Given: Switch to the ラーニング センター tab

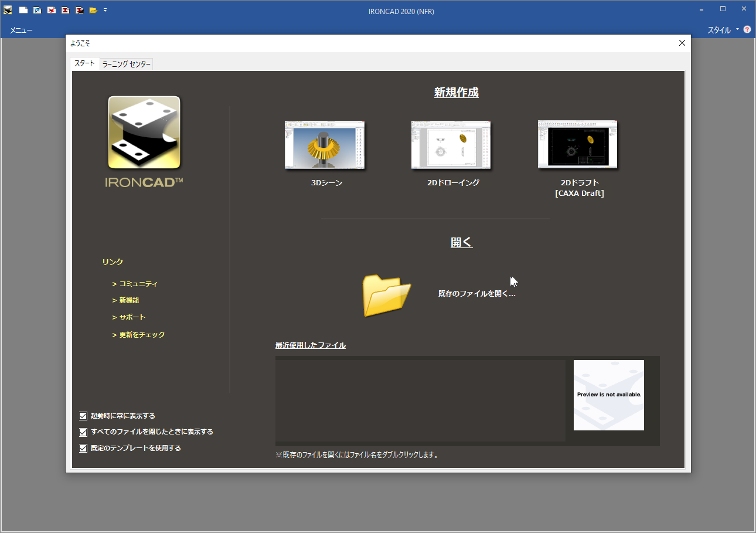Looking at the screenshot, I should [127, 64].
